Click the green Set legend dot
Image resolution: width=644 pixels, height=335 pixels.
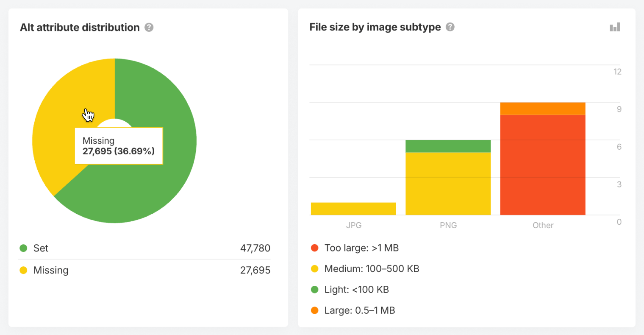click(x=23, y=248)
